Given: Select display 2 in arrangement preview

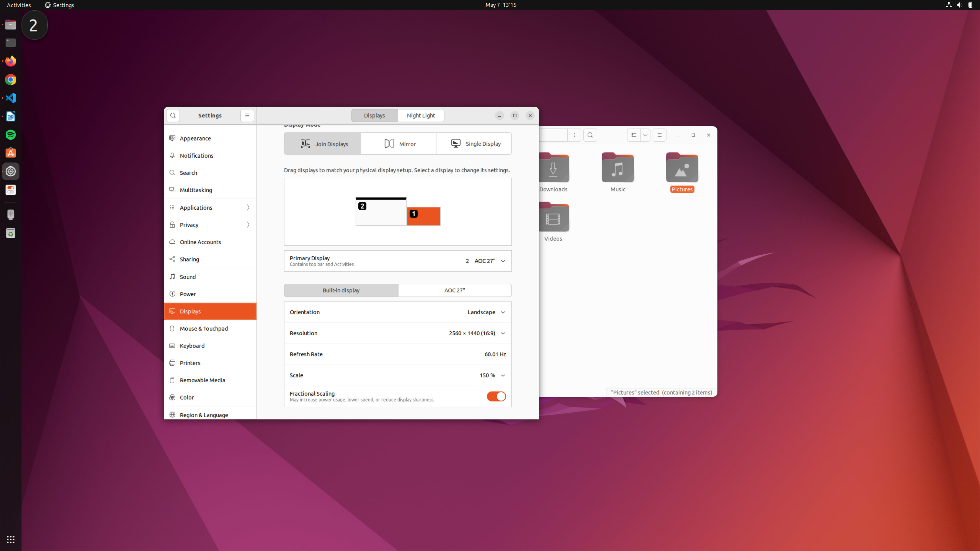Looking at the screenshot, I should pyautogui.click(x=381, y=211).
